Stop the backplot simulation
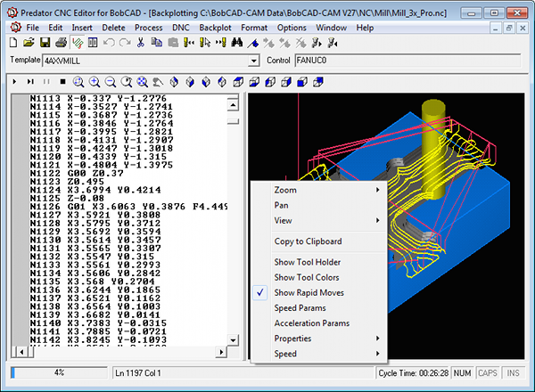The height and width of the screenshot is (392, 535). coord(62,82)
